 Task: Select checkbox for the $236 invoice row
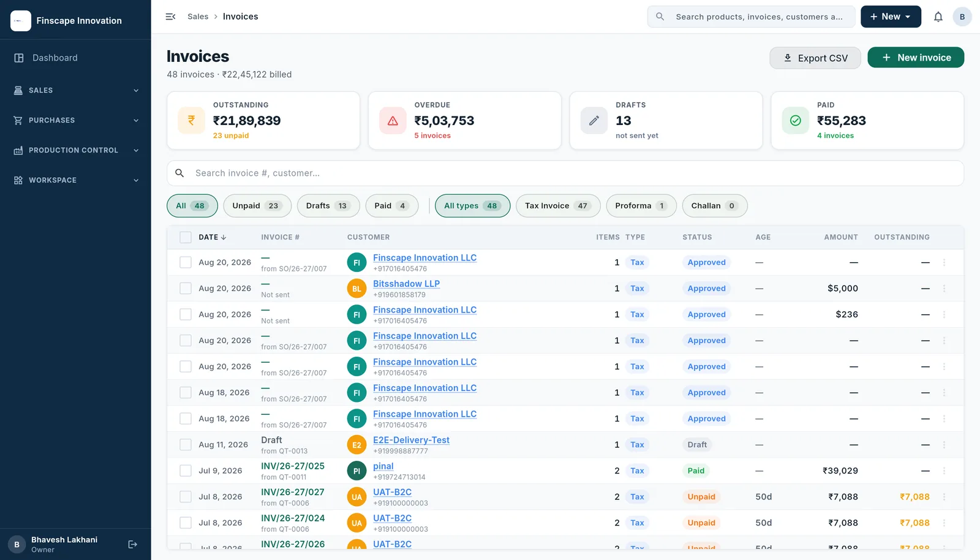(x=186, y=314)
